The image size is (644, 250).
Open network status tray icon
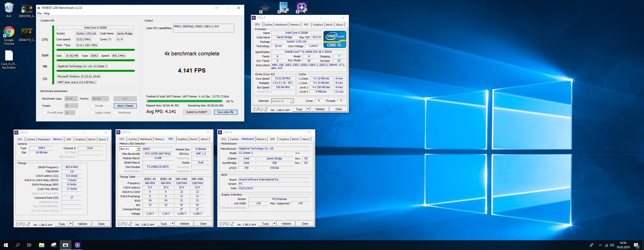[x=606, y=245]
